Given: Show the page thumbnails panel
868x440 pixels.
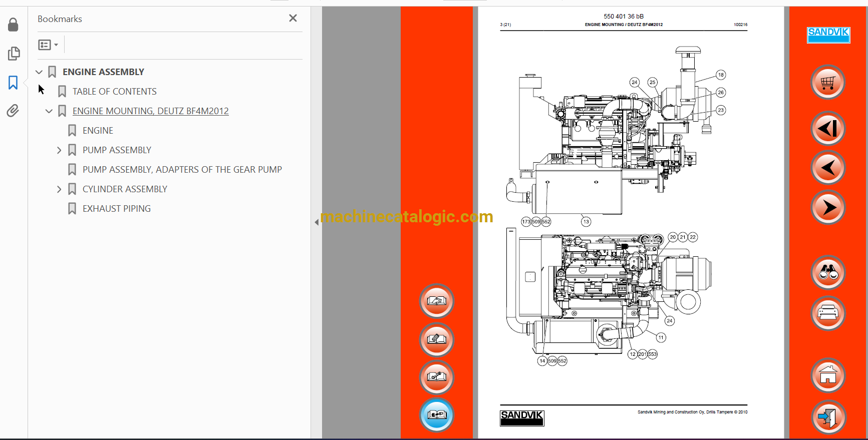Looking at the screenshot, I should (x=14, y=54).
